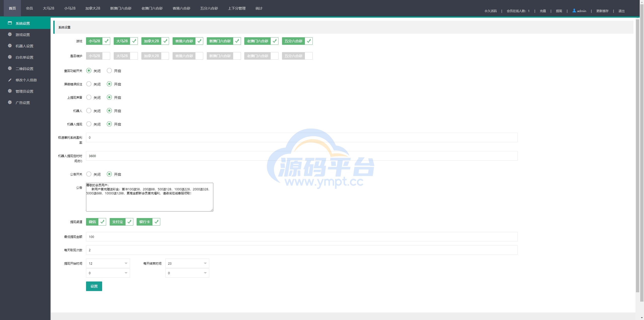The height and width of the screenshot is (320, 644).
Task: Open the 大马28 top navigation tab
Action: coord(49,8)
